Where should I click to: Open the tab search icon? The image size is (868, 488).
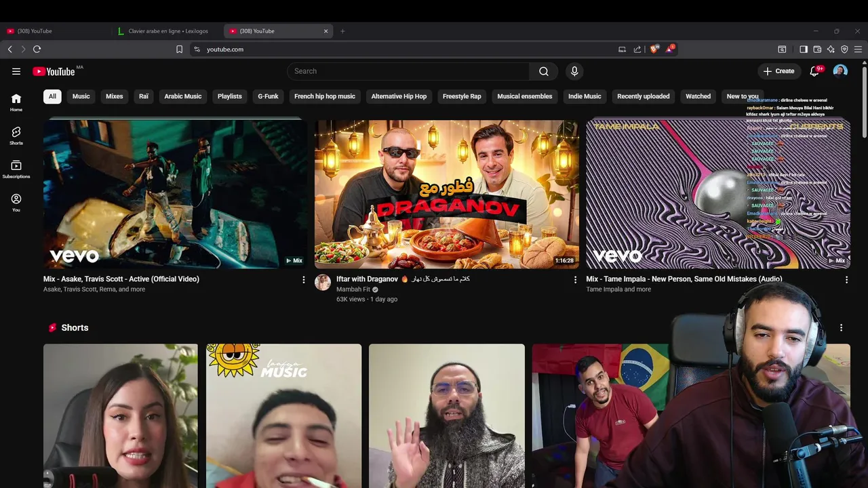[782, 49]
